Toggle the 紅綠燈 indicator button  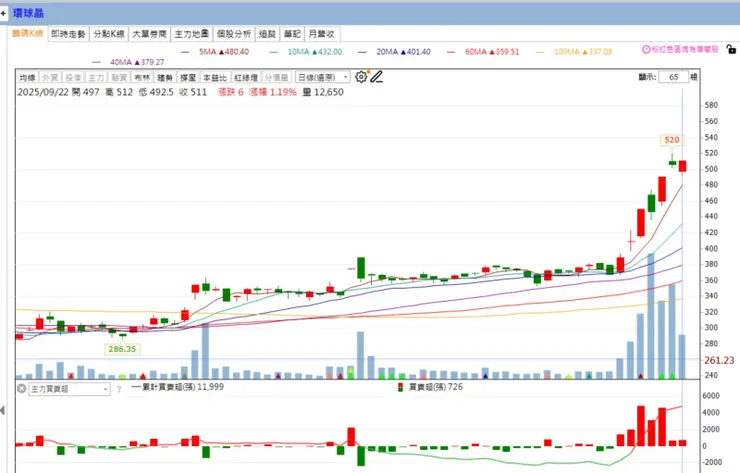tap(246, 77)
